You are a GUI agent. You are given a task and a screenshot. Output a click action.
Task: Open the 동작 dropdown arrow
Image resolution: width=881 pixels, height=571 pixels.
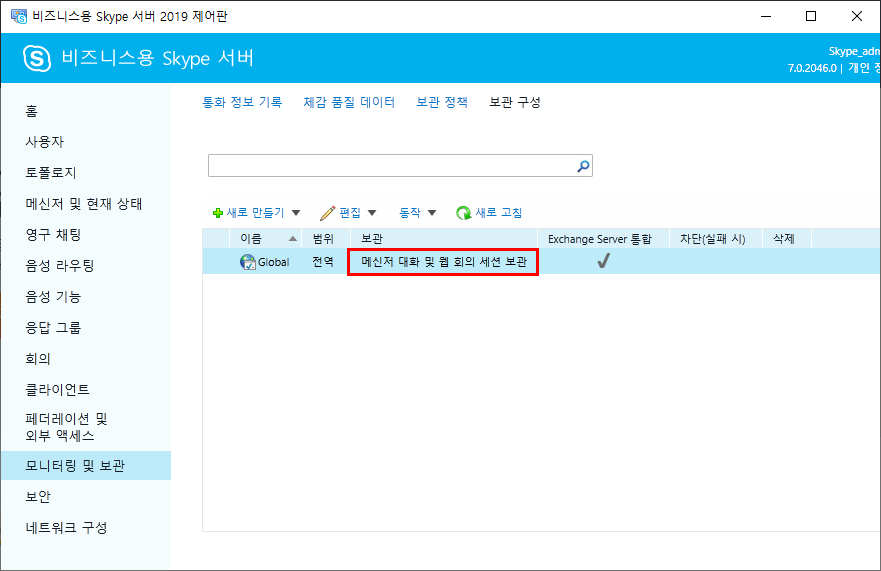tap(432, 213)
